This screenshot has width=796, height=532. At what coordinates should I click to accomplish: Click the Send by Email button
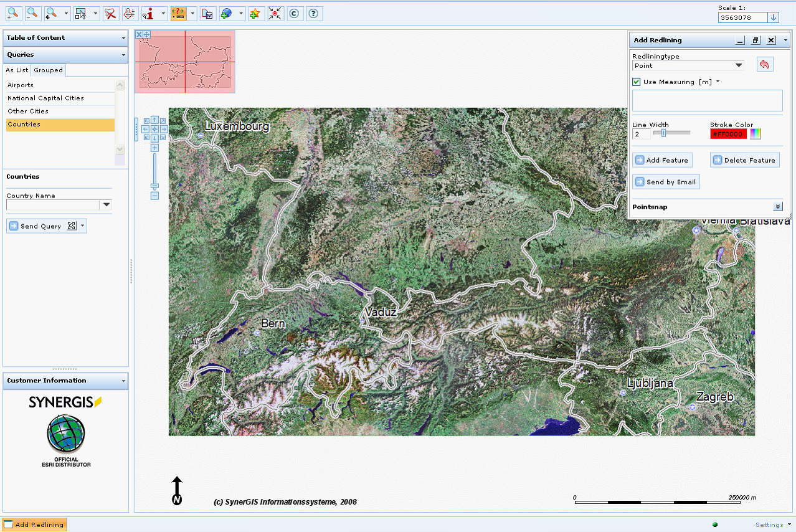tap(666, 181)
